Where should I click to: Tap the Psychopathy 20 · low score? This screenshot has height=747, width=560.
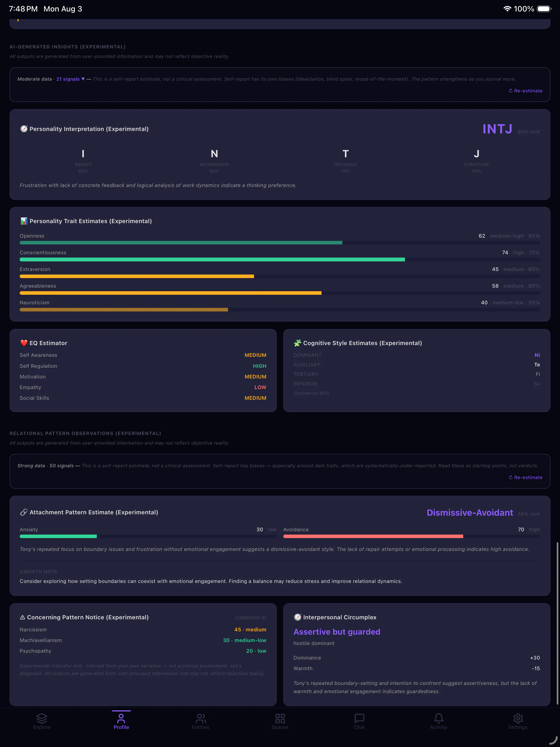tap(256, 651)
